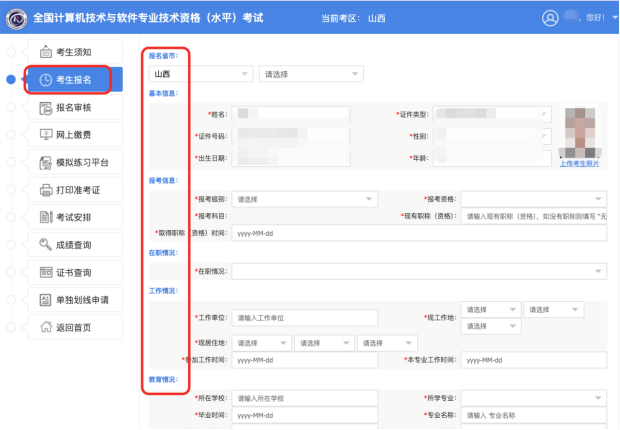Viewport: 620px width, 430px height.
Task: Open the first 现工作地 dropdown
Action: [x=491, y=309]
